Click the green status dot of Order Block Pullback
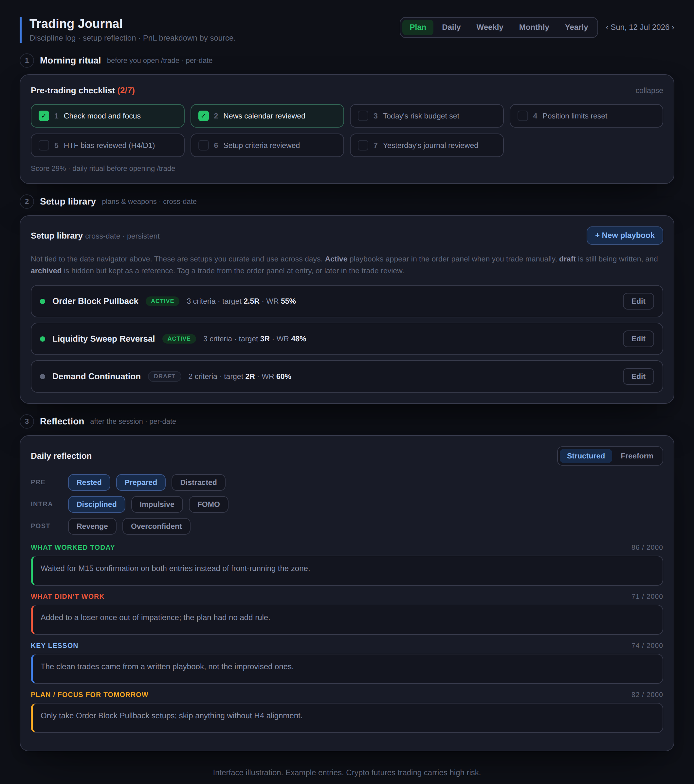 [43, 301]
